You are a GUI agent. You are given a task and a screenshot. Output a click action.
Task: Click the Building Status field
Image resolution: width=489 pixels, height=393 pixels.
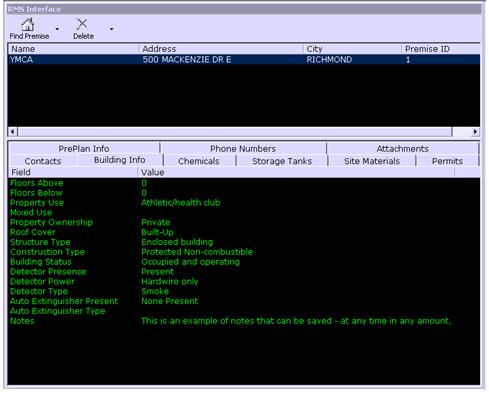41,262
